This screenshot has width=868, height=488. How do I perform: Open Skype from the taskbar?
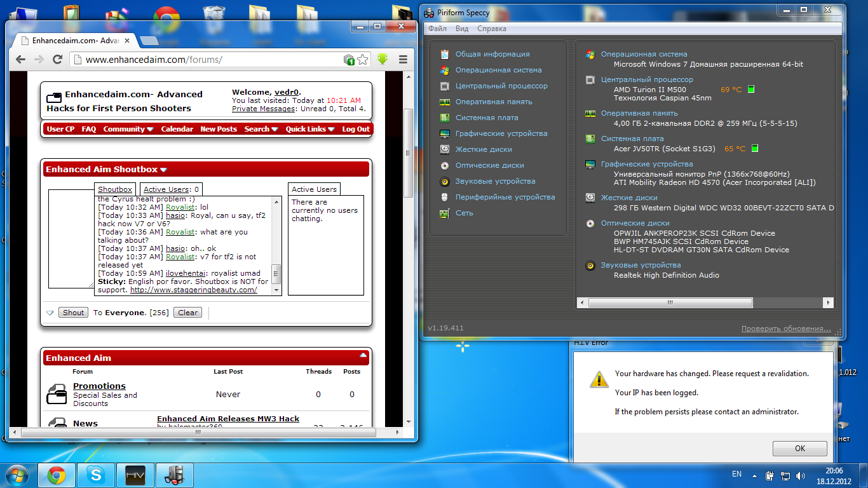click(x=96, y=475)
